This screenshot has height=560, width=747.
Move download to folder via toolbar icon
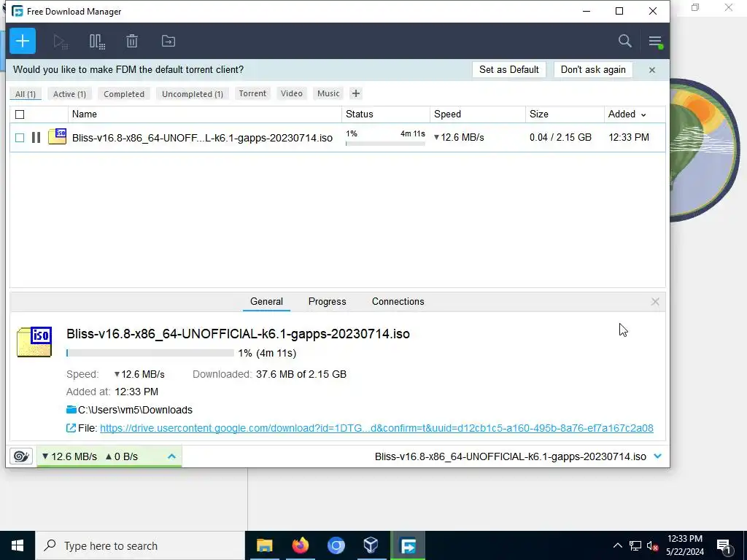point(169,41)
